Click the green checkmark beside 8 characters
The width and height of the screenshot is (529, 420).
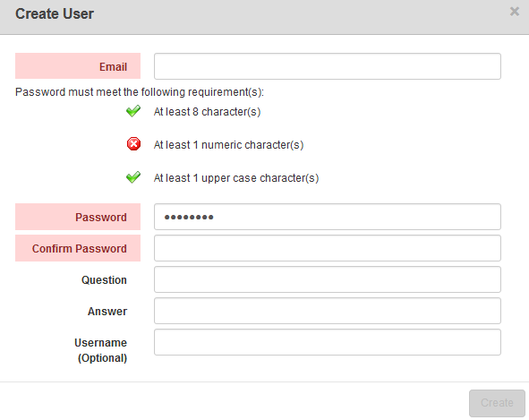tap(133, 111)
